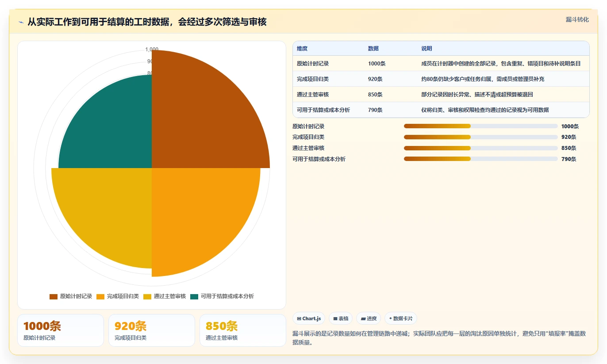Image resolution: width=607 pixels, height=364 pixels.
Task: Toggle the yellow 通过主管审核 legend swatch
Action: tap(147, 296)
